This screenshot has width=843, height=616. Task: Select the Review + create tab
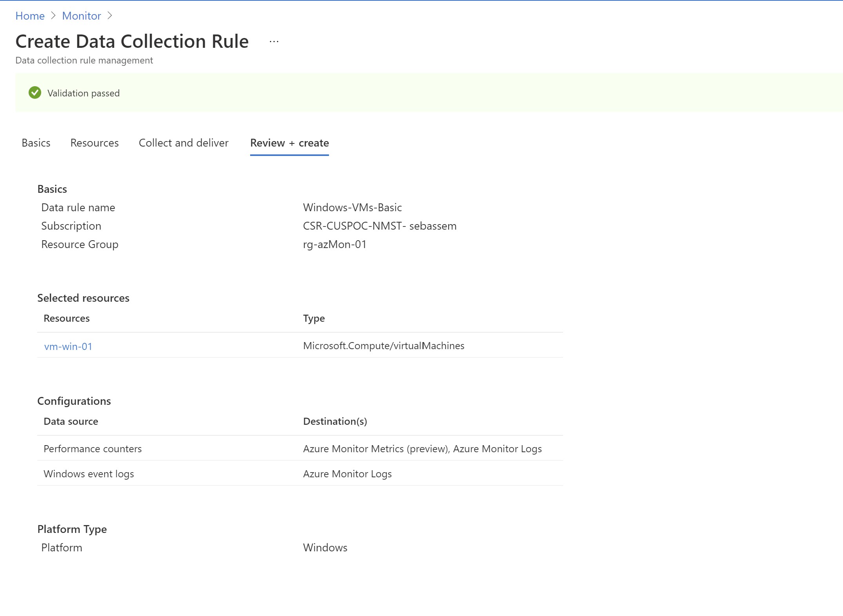289,143
